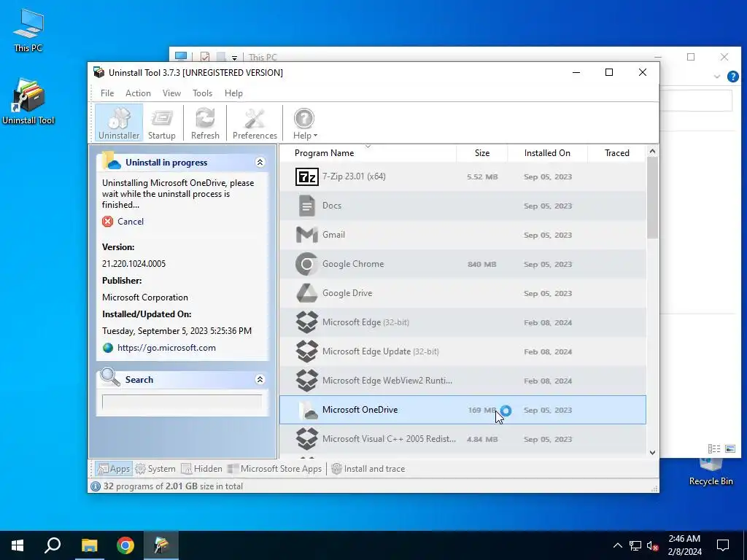Click the 840 MB size value
The image size is (747, 560).
(481, 264)
